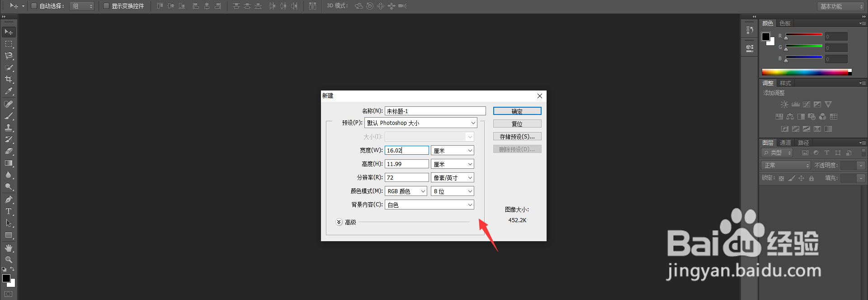Open the 像素/英寸 resolution unit dropdown
Screen dimensions: 868x300
coord(453,177)
